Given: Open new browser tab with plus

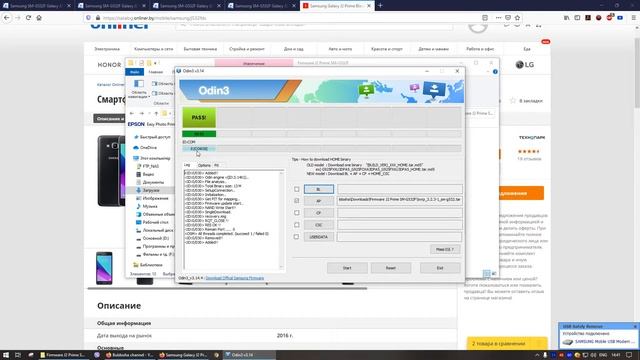Looking at the screenshot, I should coord(380,5).
